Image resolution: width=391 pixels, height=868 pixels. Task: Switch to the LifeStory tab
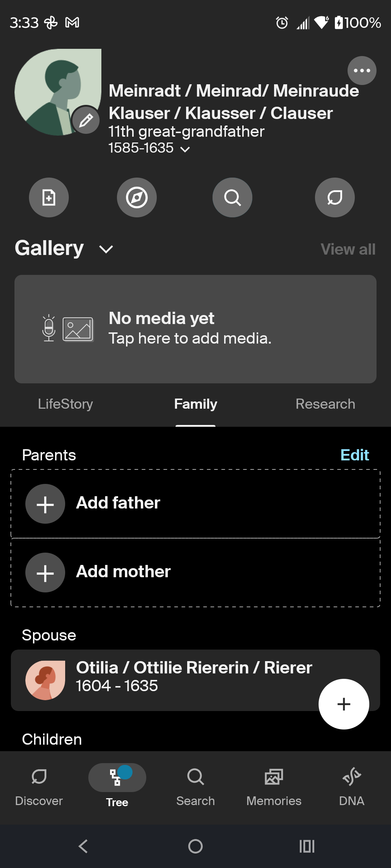coord(66,404)
